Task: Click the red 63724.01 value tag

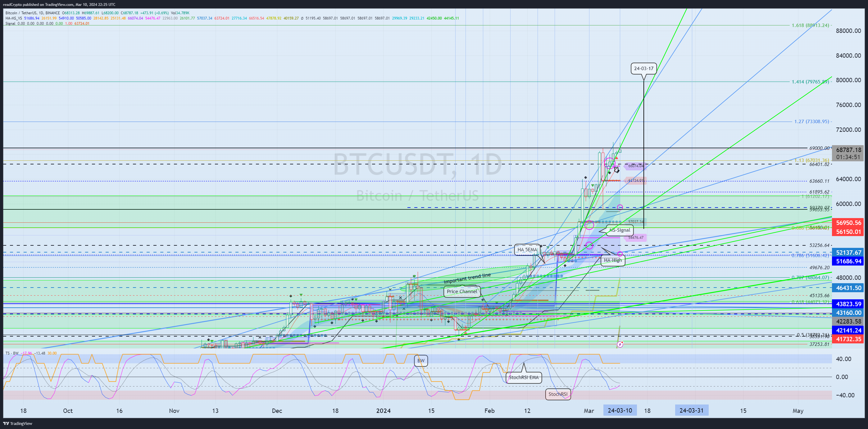Action: 635,180
